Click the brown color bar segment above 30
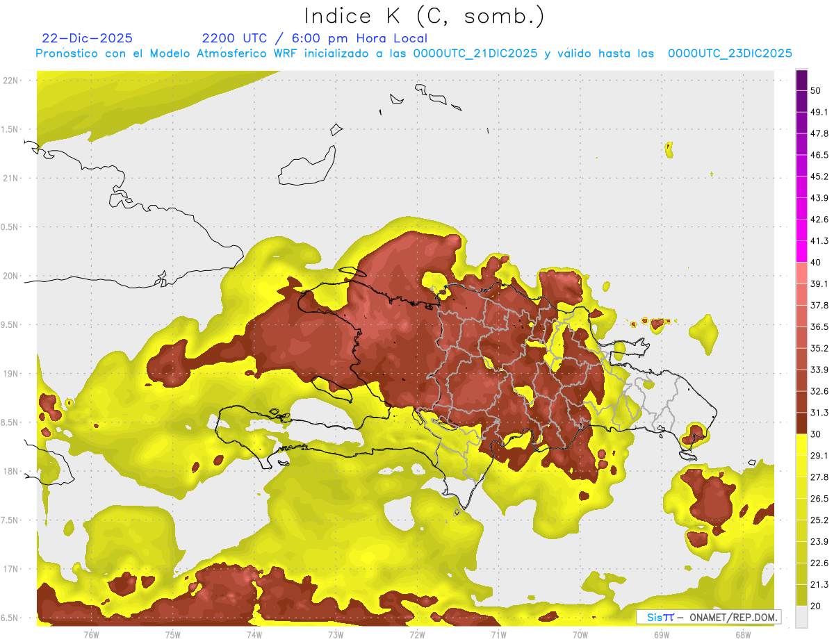The image size is (834, 644). pos(801,424)
